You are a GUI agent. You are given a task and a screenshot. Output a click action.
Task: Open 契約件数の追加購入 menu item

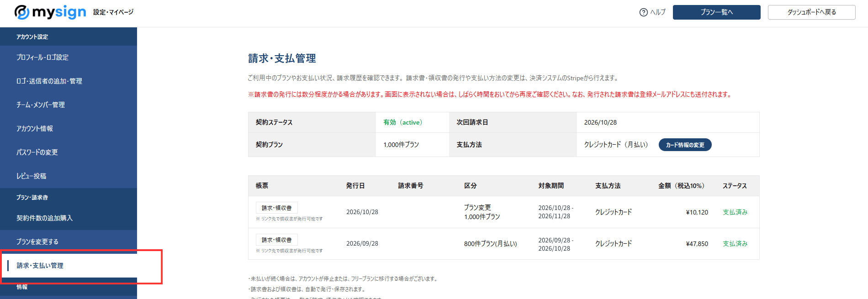pos(69,218)
